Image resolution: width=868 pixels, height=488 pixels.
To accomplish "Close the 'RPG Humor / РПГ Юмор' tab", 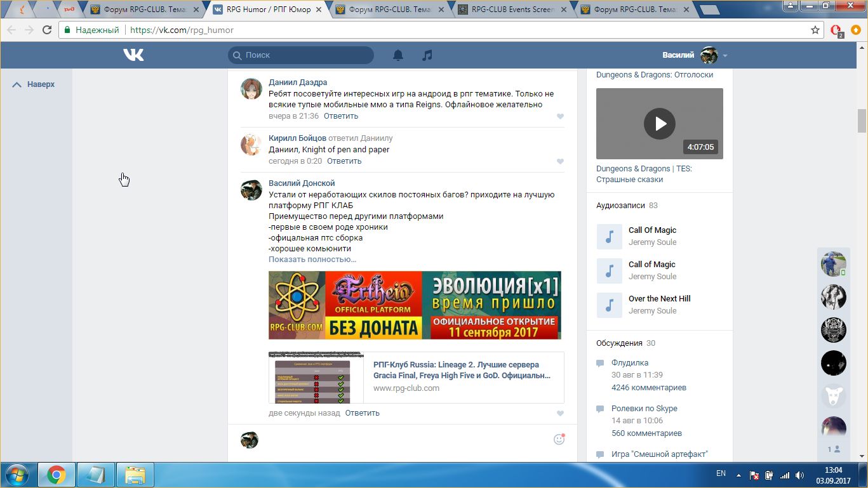I will pyautogui.click(x=319, y=10).
